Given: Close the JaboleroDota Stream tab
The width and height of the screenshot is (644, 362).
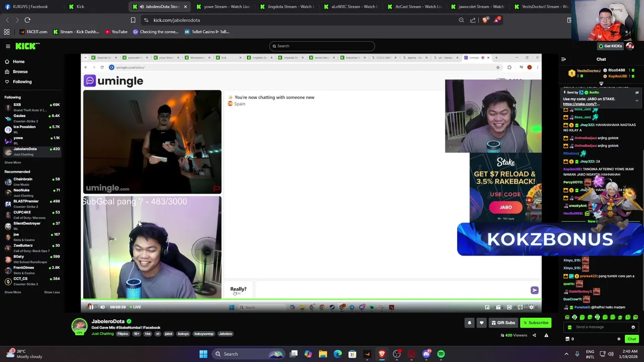Looking at the screenshot, I should click(185, 7).
